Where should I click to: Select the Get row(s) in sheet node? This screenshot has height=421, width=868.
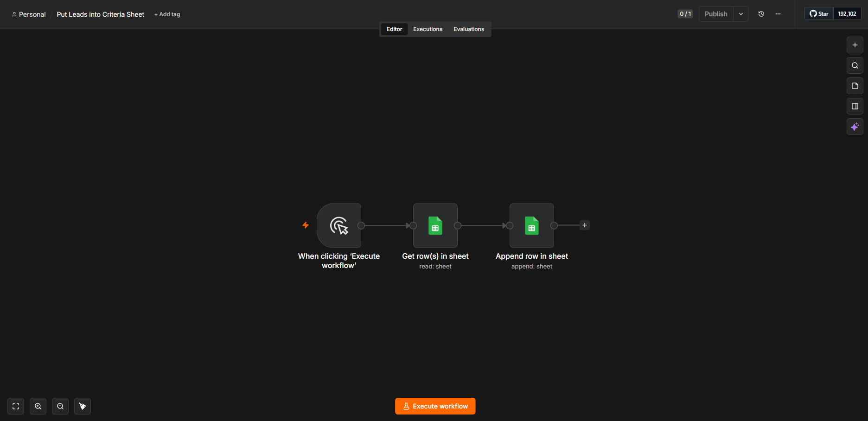[435, 225]
